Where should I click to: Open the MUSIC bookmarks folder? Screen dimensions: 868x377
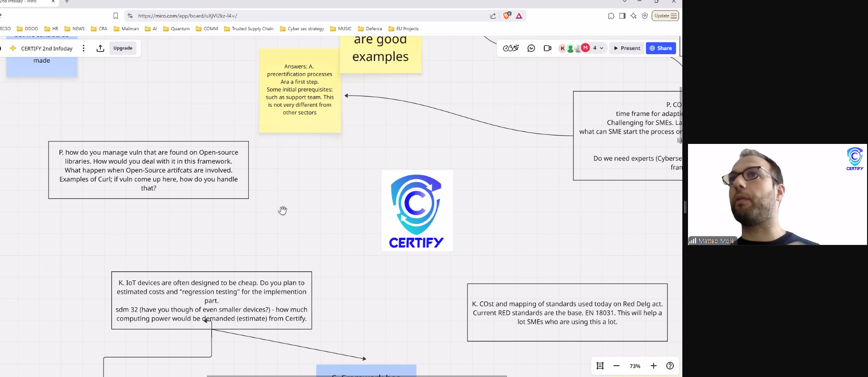click(x=341, y=29)
